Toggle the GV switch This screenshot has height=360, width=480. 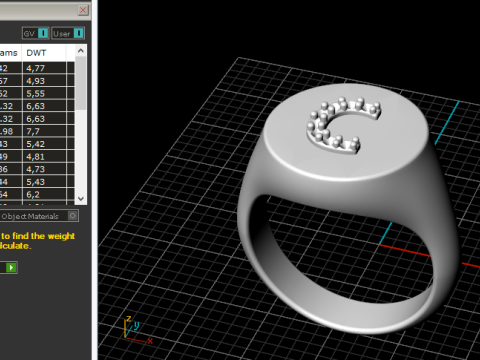[x=36, y=33]
